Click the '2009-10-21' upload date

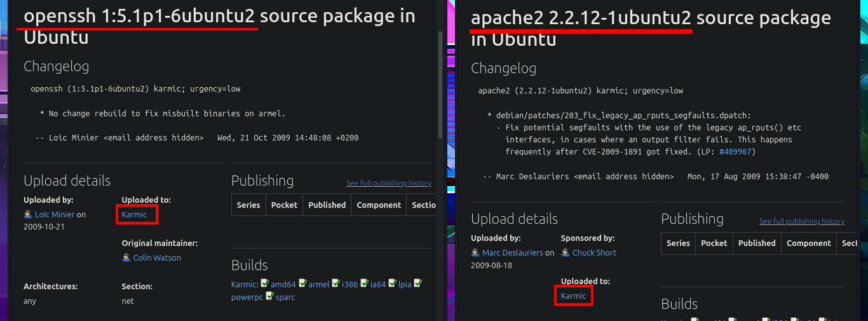click(x=44, y=226)
